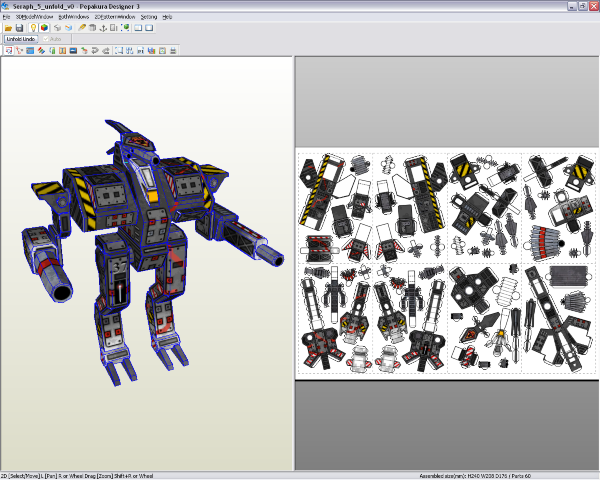Select the rotate parts tool icon
The height and width of the screenshot is (480, 600).
click(20, 51)
